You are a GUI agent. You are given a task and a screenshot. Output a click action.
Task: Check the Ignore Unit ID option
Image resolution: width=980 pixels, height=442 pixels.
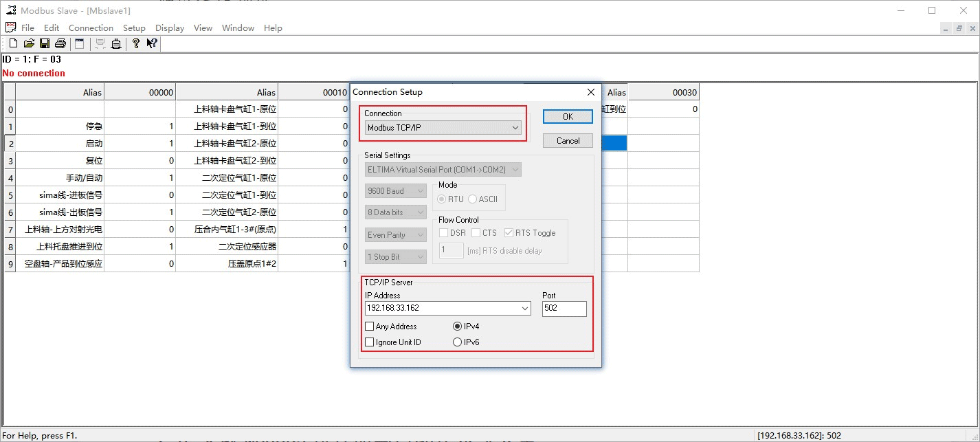pos(370,342)
